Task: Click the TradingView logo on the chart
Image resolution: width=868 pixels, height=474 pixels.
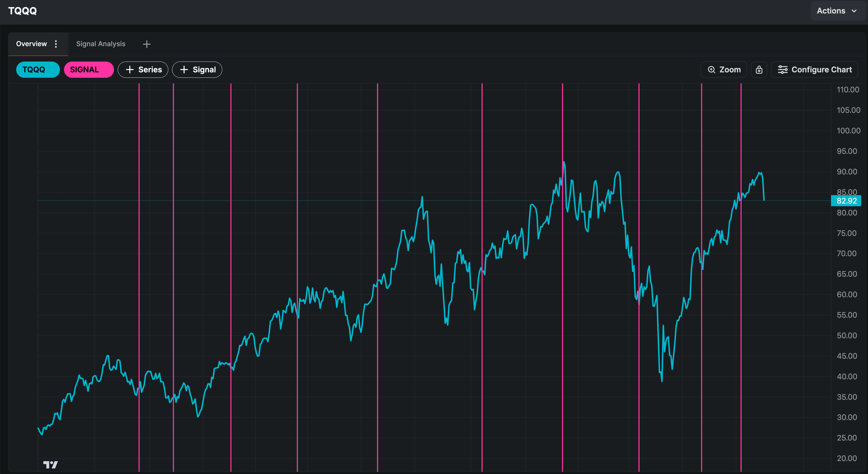Action: pos(50,465)
